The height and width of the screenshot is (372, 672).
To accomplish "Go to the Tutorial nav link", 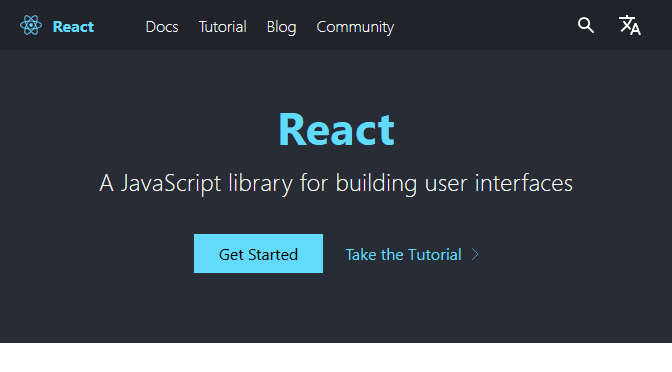I will click(x=222, y=27).
